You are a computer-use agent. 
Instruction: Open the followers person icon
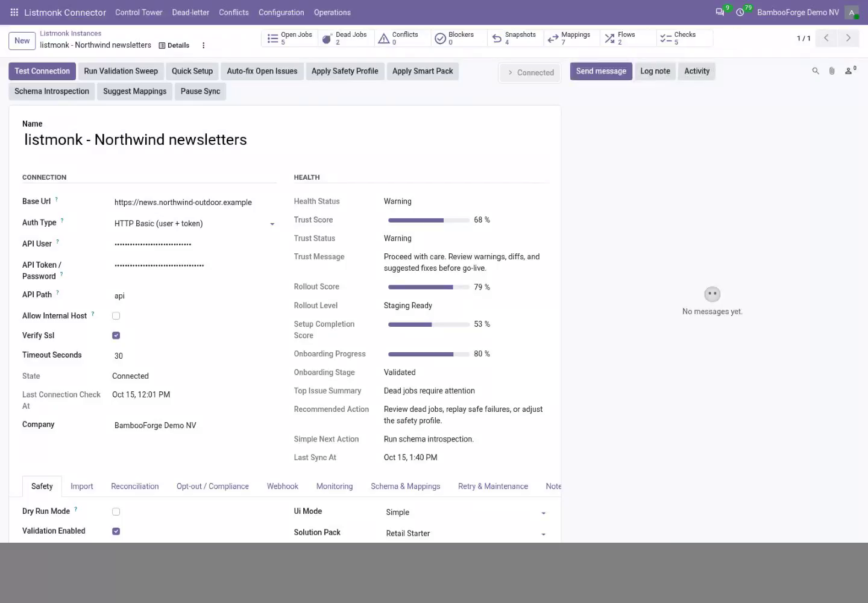[x=850, y=71]
